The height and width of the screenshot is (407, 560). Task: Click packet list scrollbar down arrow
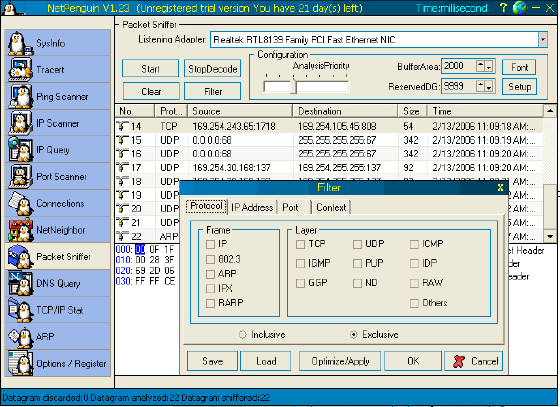pyautogui.click(x=550, y=236)
